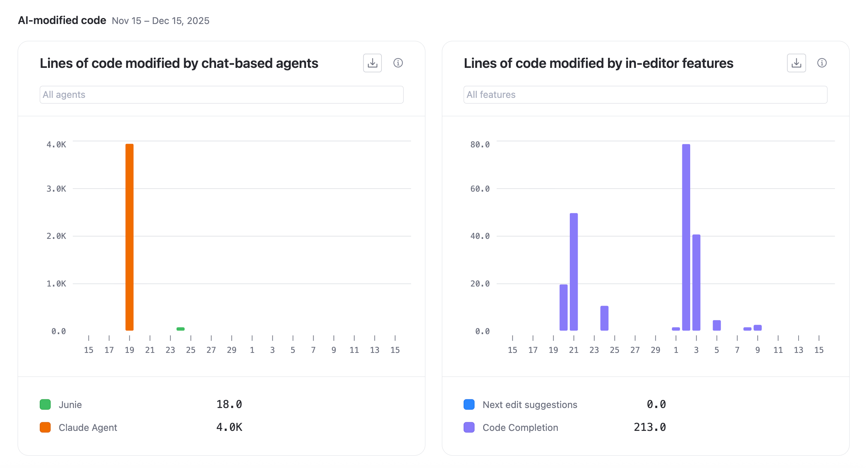Download in-editor features chart data
The width and height of the screenshot is (868, 468).
(796, 63)
